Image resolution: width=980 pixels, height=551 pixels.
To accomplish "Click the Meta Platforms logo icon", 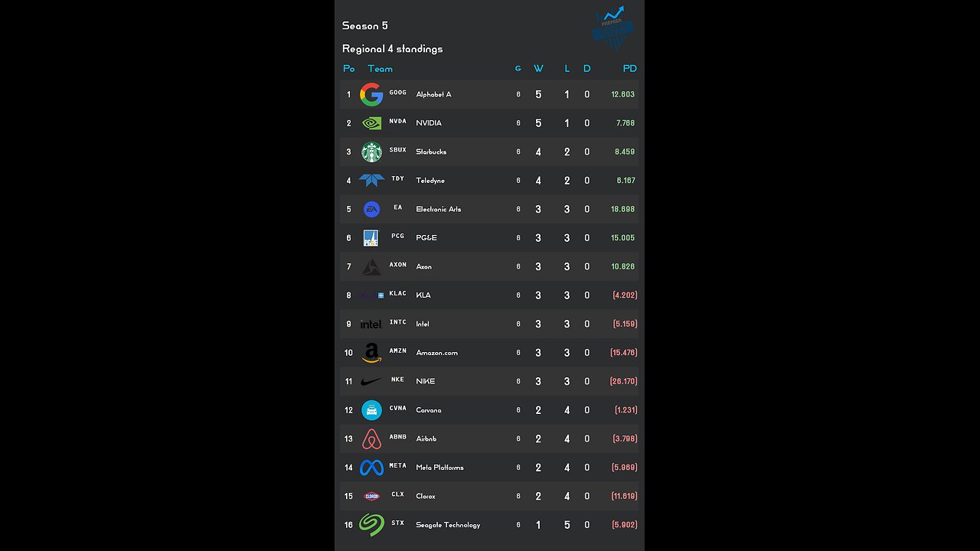I will point(371,468).
